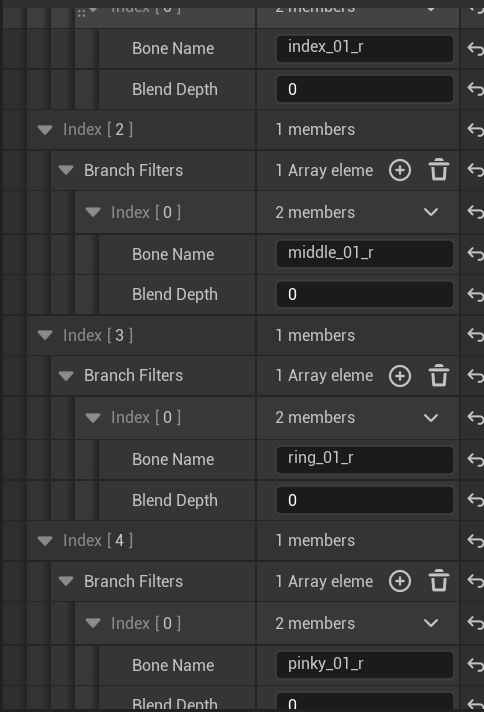Delete Index [4] Branch Filters elements via trash
484x712 pixels.
(439, 581)
